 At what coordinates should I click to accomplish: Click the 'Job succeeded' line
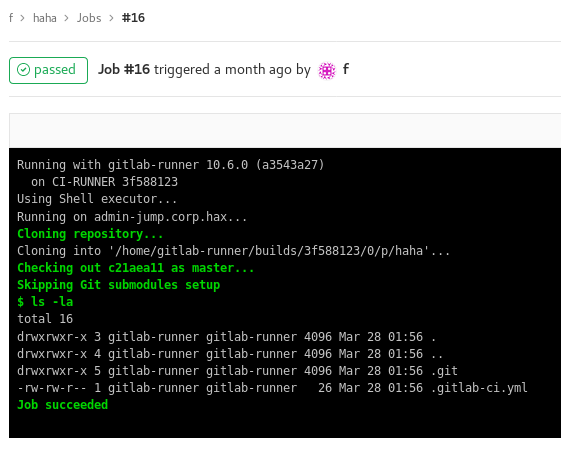[x=63, y=405]
